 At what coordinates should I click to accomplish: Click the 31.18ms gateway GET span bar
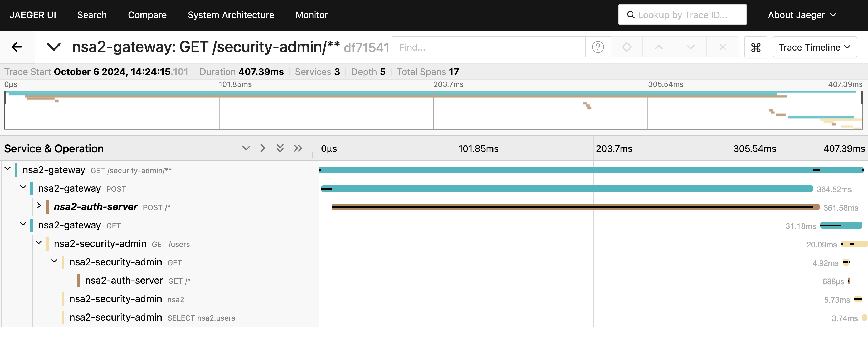[841, 226]
